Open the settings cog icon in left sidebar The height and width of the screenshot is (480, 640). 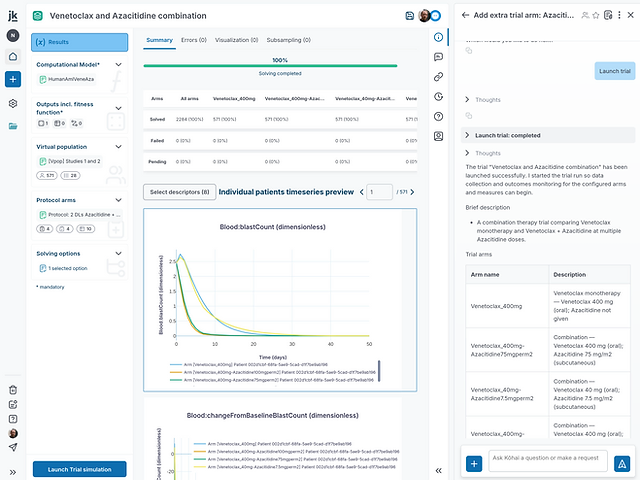(x=13, y=103)
